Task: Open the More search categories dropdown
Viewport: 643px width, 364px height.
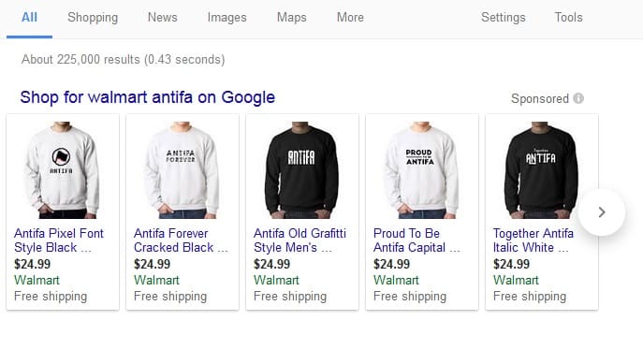Action: [350, 17]
